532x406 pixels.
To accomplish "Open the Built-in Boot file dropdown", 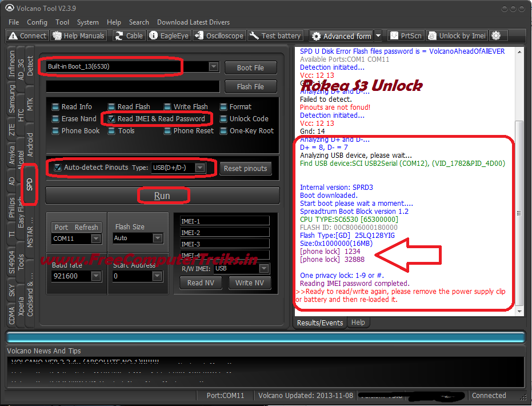I will (213, 66).
